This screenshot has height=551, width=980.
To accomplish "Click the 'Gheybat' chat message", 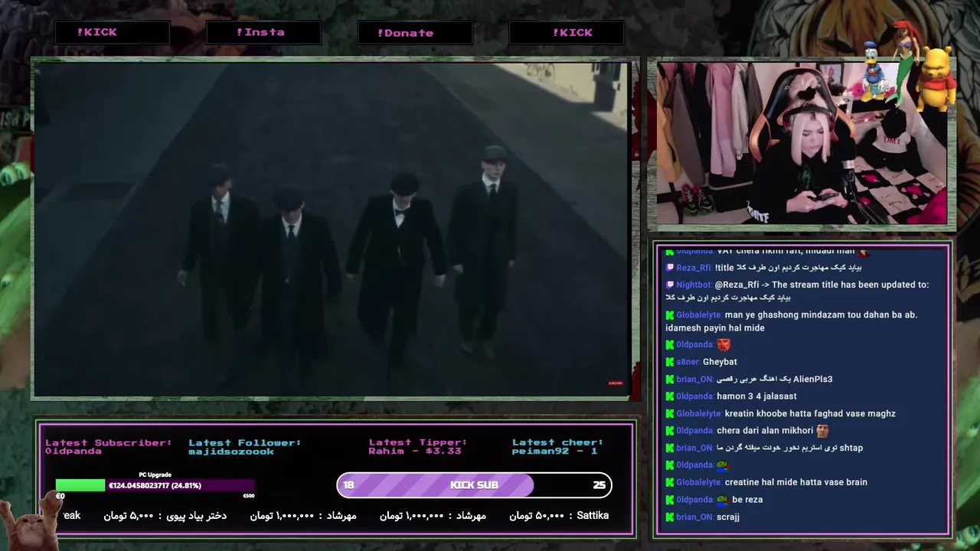I will pyautogui.click(x=720, y=362).
